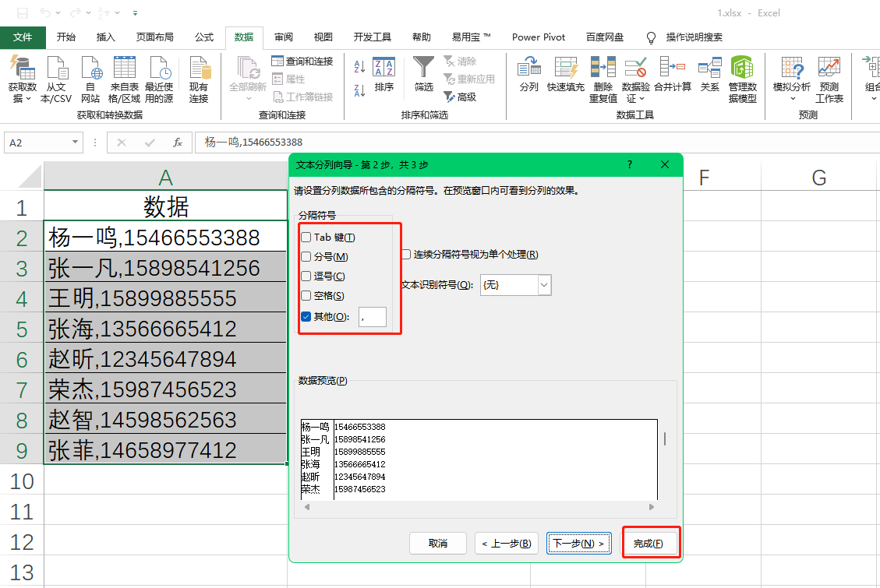Open the Get Data (获取数据) dropdown
The image size is (880, 588).
[x=22, y=80]
